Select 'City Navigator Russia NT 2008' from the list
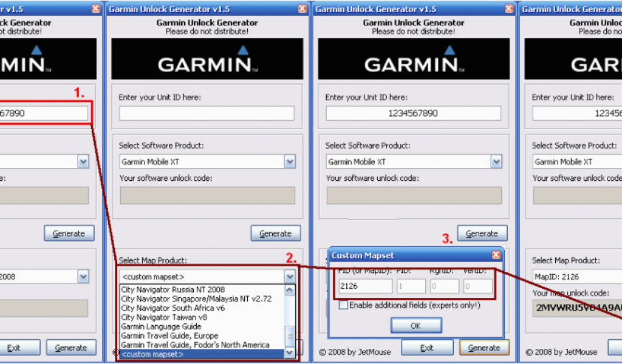Screen dimensions: 622x364 tap(202, 289)
